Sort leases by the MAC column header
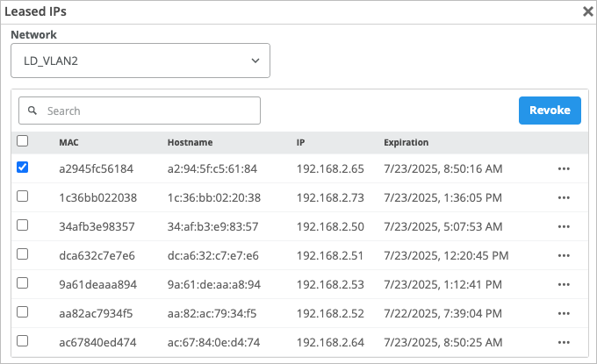597x364 pixels. coord(68,142)
